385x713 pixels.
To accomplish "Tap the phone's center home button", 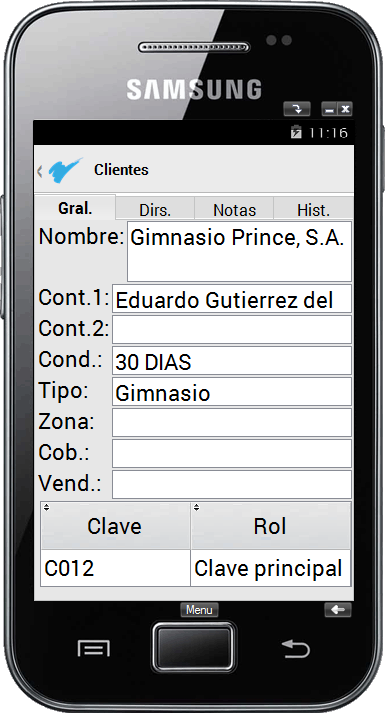I will point(194,648).
